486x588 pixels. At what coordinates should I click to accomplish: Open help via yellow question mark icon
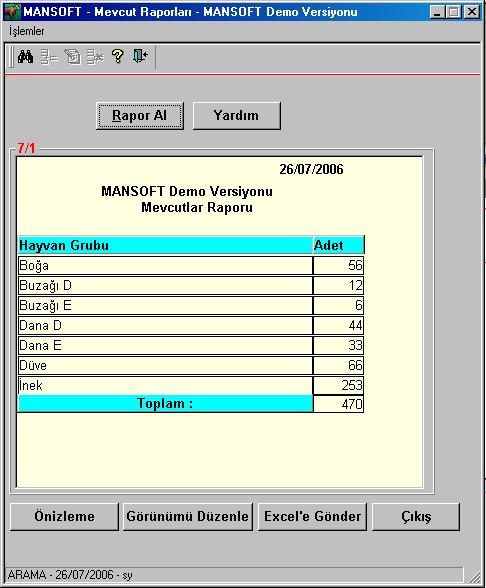pos(117,57)
